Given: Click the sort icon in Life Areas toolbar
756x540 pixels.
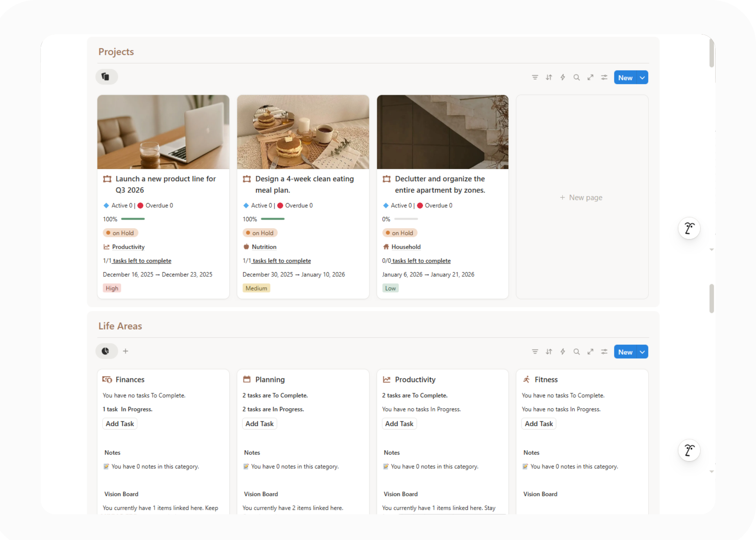Looking at the screenshot, I should pos(549,352).
